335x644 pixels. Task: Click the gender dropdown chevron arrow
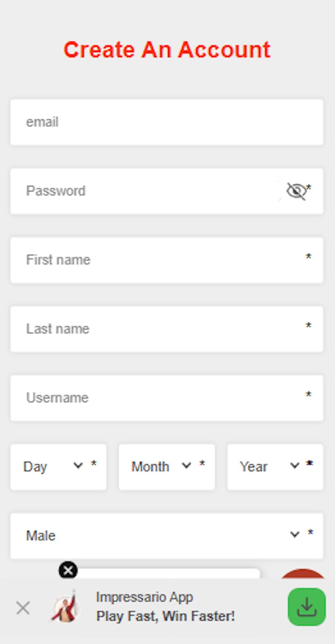[x=295, y=535]
